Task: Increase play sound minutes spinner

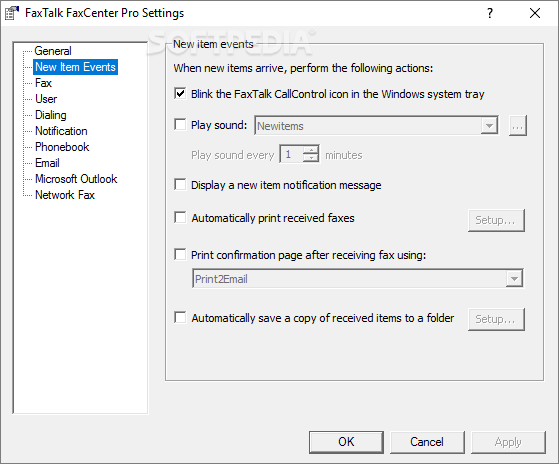Action: [x=311, y=150]
